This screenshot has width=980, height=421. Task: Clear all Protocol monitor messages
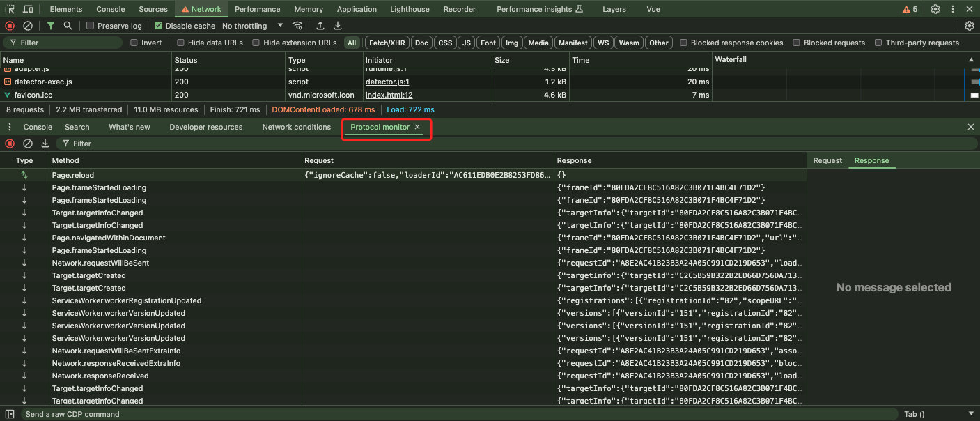(x=28, y=144)
